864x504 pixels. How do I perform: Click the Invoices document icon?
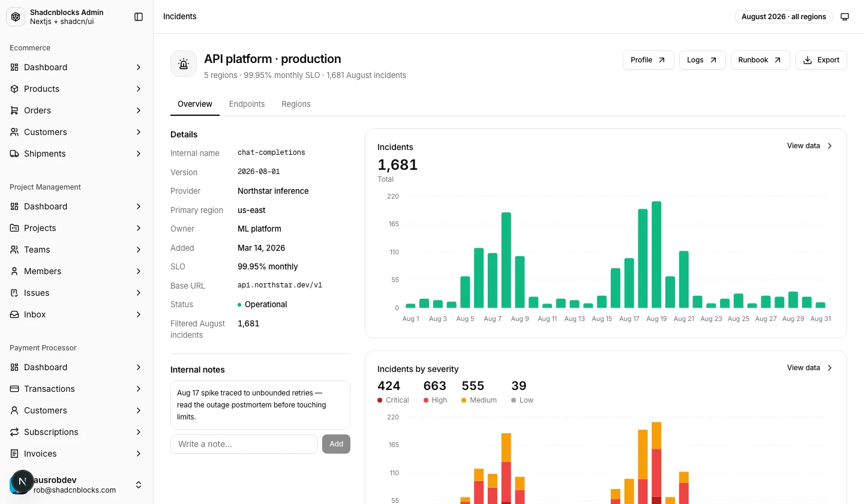[14, 454]
